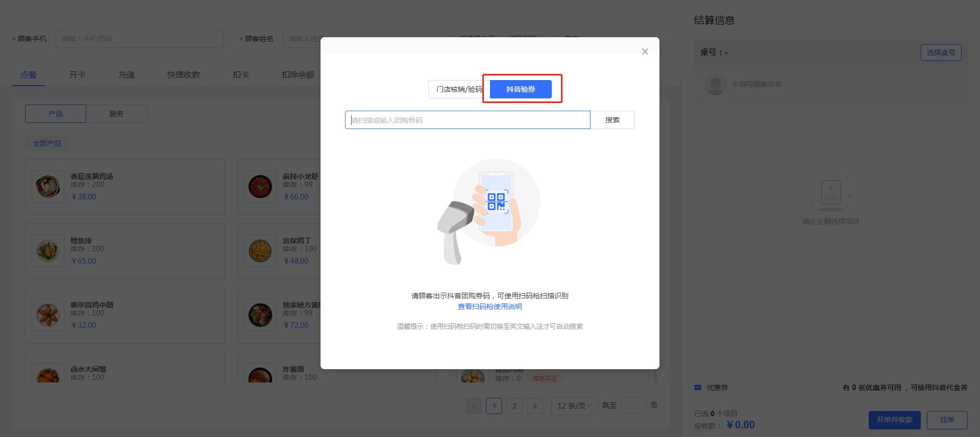This screenshot has height=437, width=980.
Task: Click the ¥65.00 price
Action: 84,261
